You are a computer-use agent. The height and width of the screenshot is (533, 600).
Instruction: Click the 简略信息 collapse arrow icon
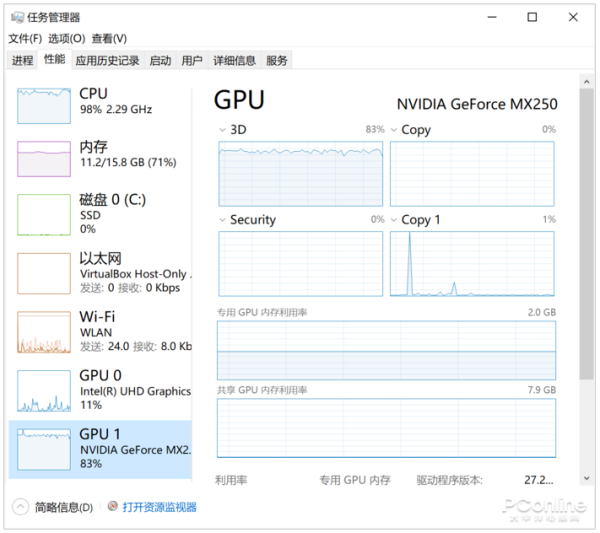click(21, 507)
